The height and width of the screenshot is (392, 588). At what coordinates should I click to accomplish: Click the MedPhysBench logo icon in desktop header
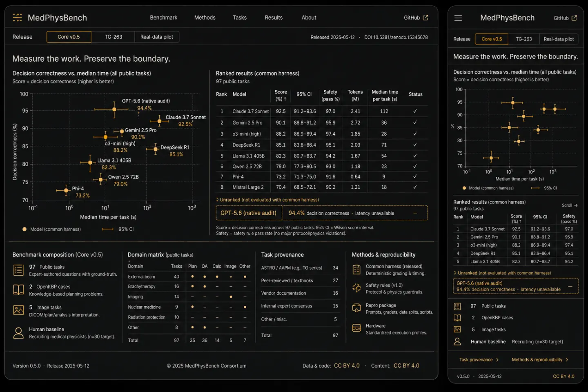tap(18, 18)
